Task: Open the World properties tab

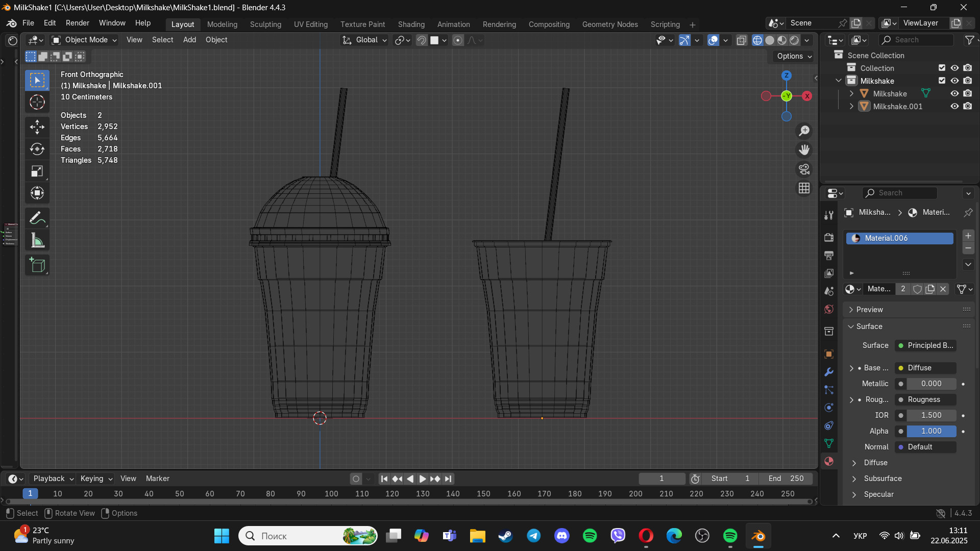Action: tap(829, 309)
